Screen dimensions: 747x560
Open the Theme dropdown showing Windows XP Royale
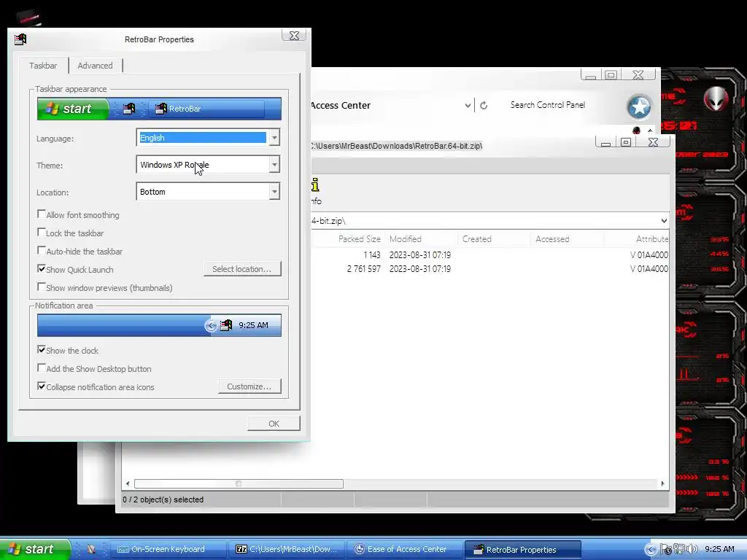[274, 165]
